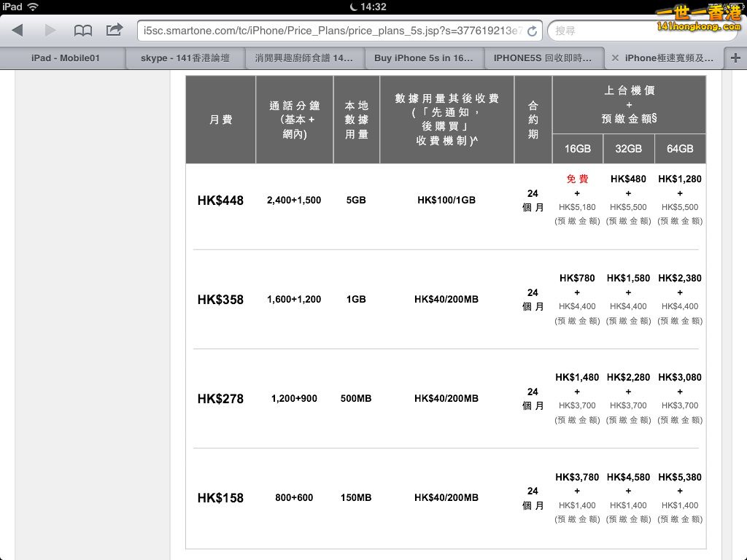Open the bookmarks book icon
Viewport: 747px width, 560px height.
pos(83,31)
